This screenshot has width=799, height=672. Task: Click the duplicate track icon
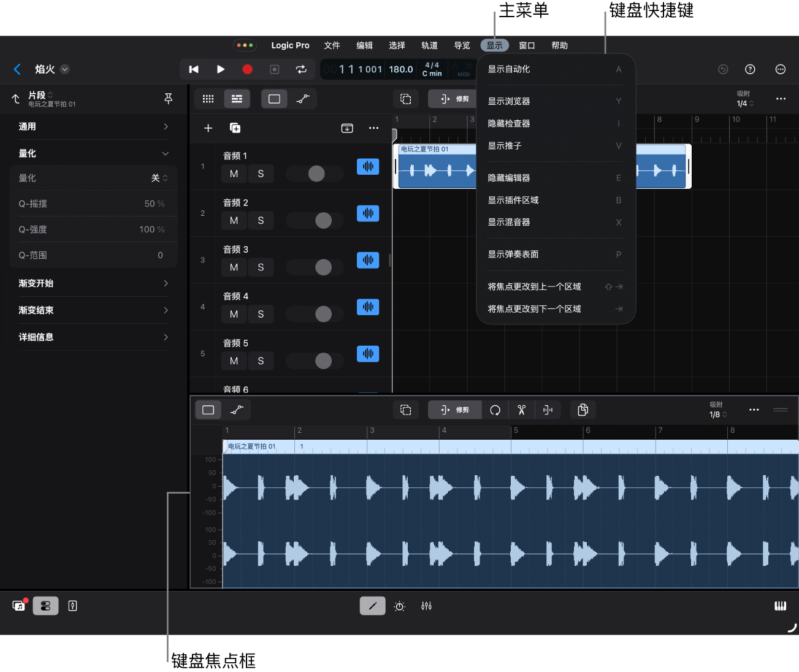(x=235, y=128)
